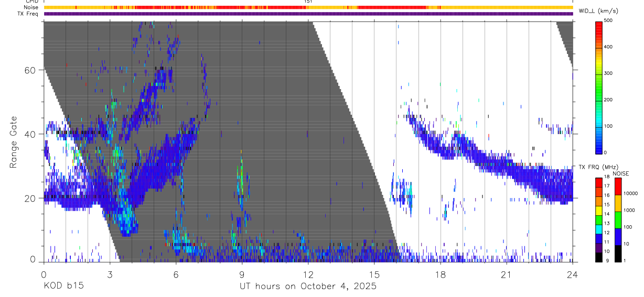
Task: Click the 12 hour tick on the UT axis
Action: pos(308,273)
